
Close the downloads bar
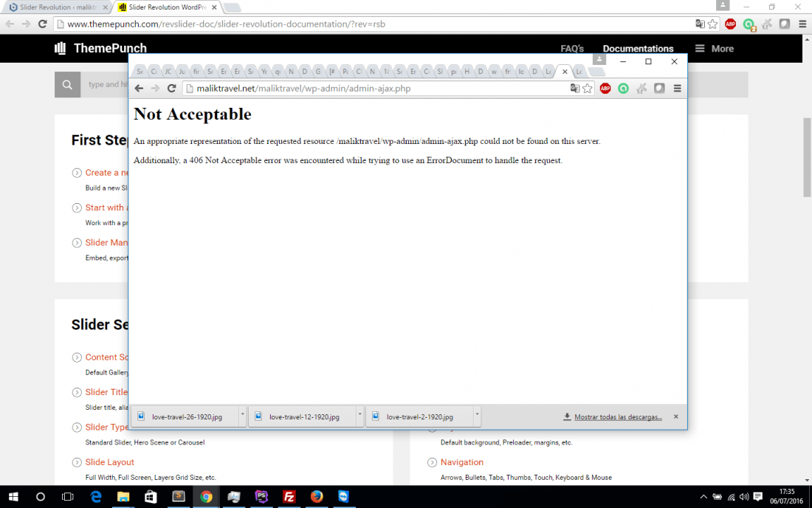675,417
